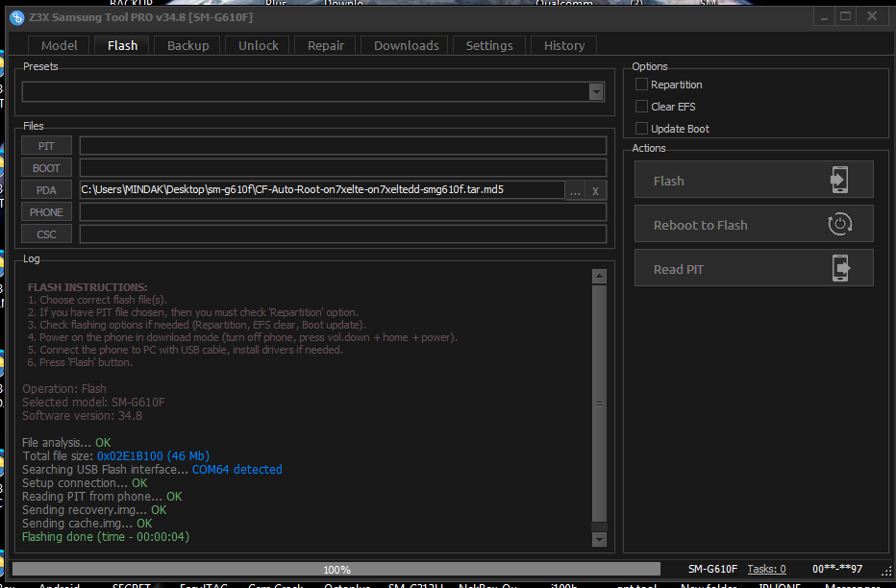The height and width of the screenshot is (588, 896).
Task: Switch to the Model tab
Action: 59,46
